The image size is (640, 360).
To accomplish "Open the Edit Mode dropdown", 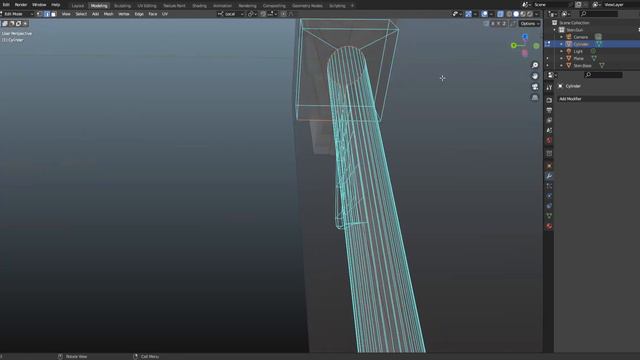I will click(x=17, y=14).
